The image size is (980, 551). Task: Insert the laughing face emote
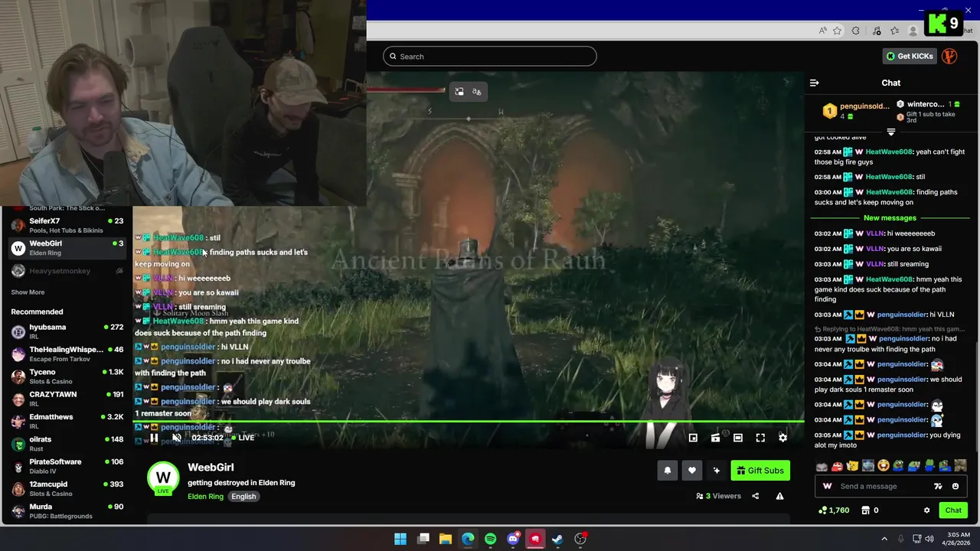pos(883,465)
